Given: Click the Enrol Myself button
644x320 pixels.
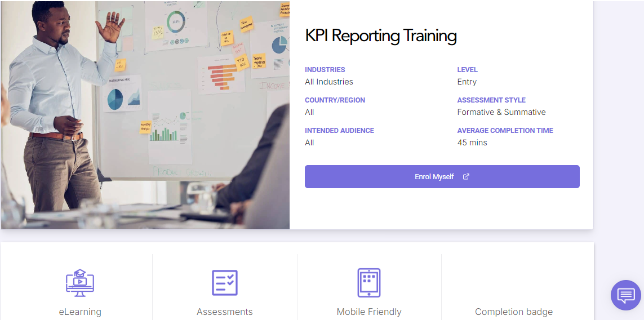Looking at the screenshot, I should (442, 177).
